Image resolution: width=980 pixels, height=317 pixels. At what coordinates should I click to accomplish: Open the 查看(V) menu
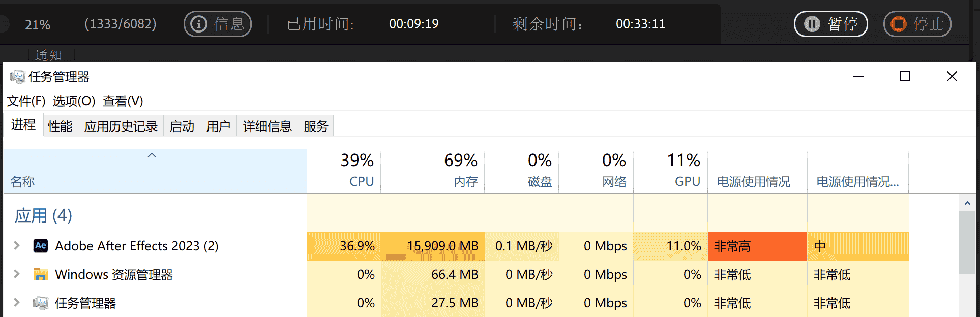(x=123, y=101)
